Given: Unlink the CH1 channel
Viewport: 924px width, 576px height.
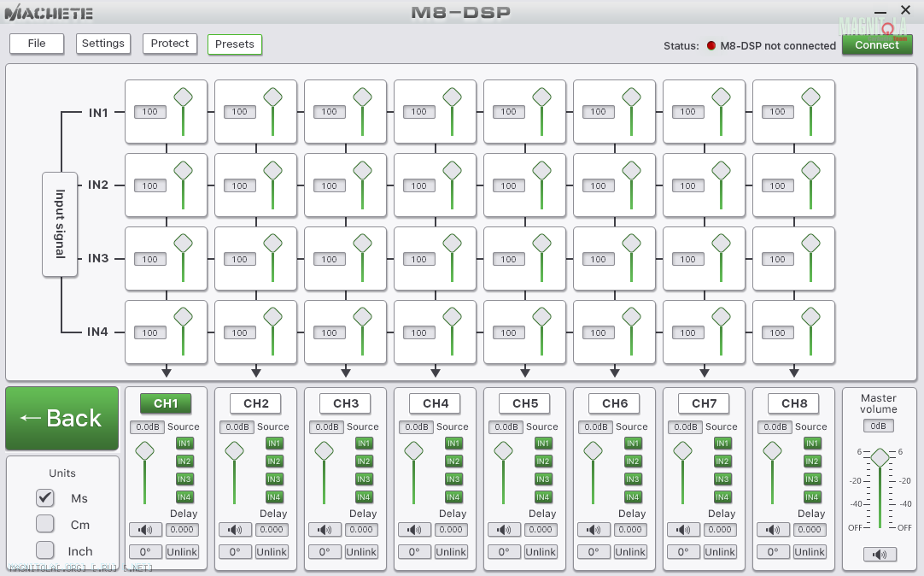Looking at the screenshot, I should pyautogui.click(x=182, y=552).
